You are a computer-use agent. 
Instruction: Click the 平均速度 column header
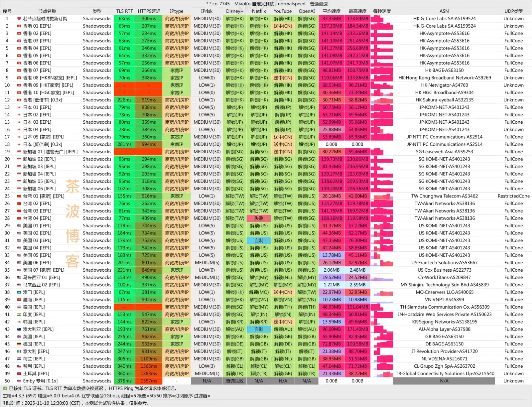tap(332, 11)
